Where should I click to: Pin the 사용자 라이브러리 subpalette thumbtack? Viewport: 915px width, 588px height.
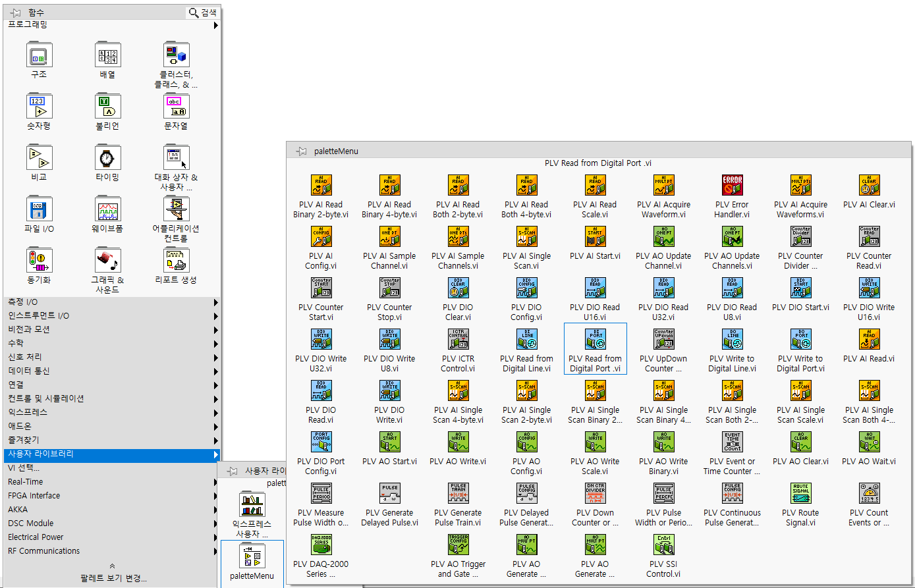(232, 471)
